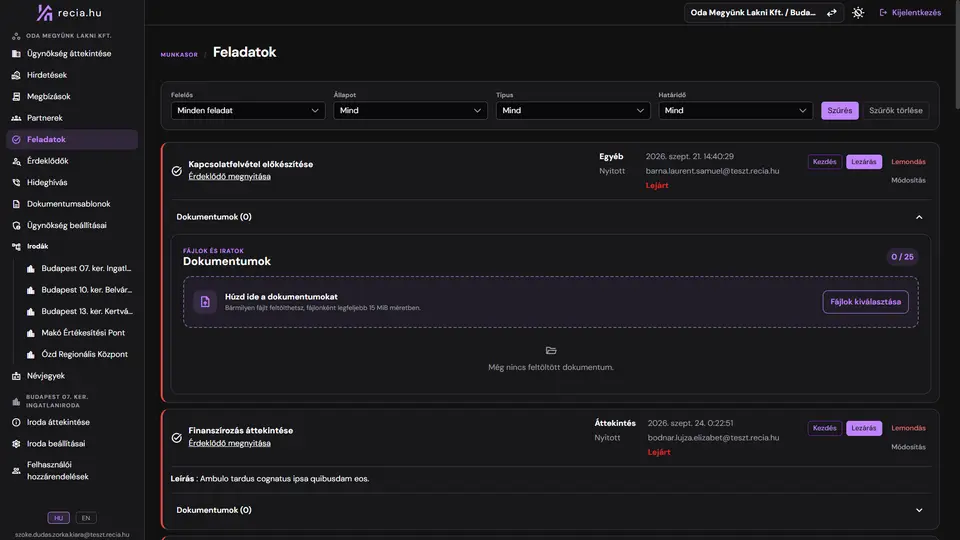Click the Megbízások sidebar icon
Viewport: 960px width, 540px height.
point(17,97)
